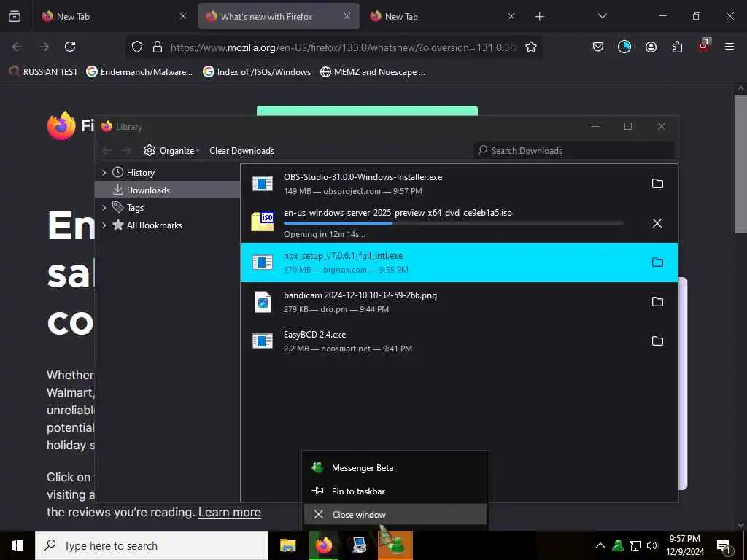Viewport: 747px width, 560px height.
Task: Open a new tab with plus button
Action: point(539,17)
